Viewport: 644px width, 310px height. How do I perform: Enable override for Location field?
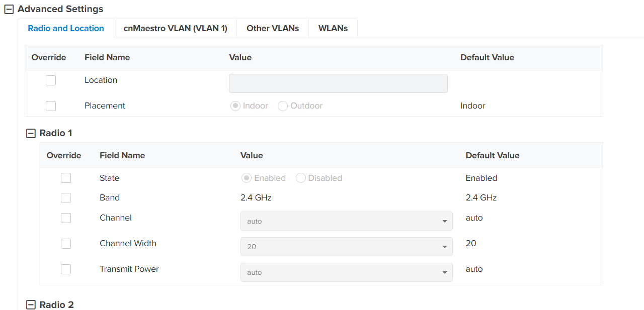click(x=51, y=80)
